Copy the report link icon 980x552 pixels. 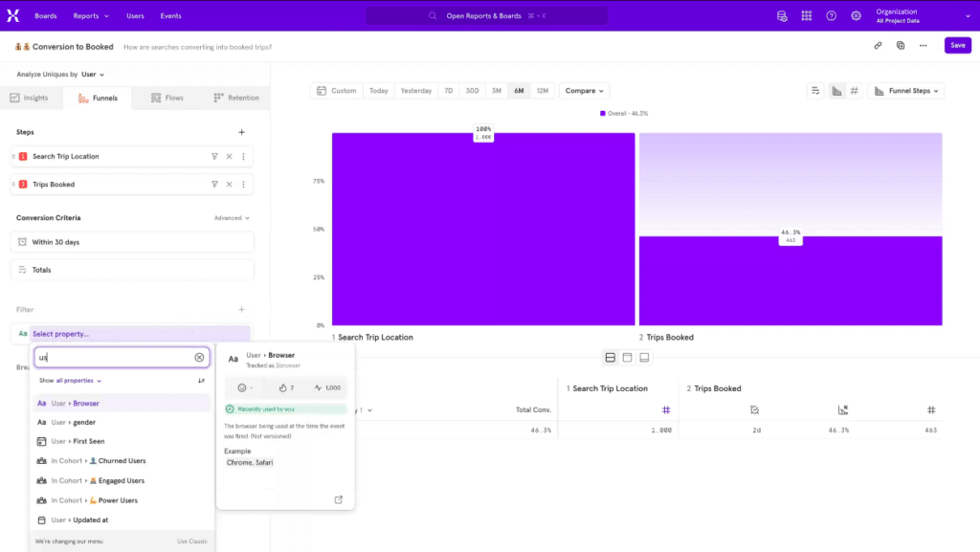click(878, 45)
